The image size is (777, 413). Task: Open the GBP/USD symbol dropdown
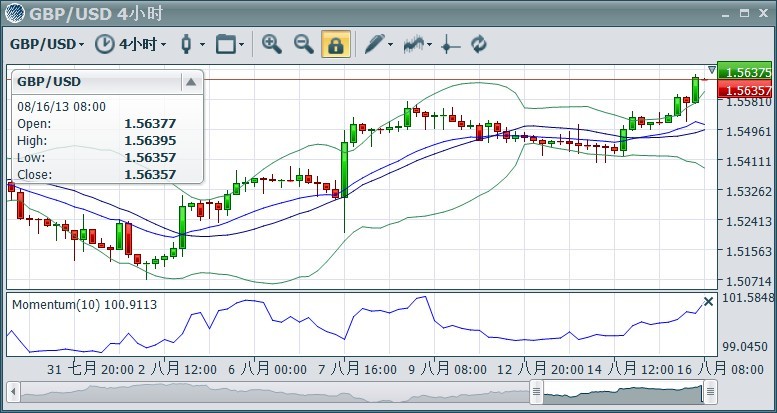click(47, 45)
